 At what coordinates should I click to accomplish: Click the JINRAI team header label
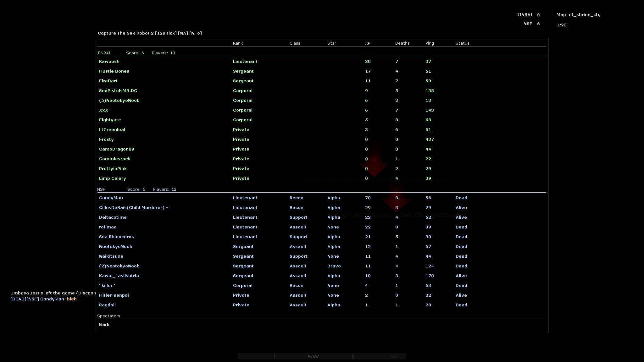pos(104,53)
